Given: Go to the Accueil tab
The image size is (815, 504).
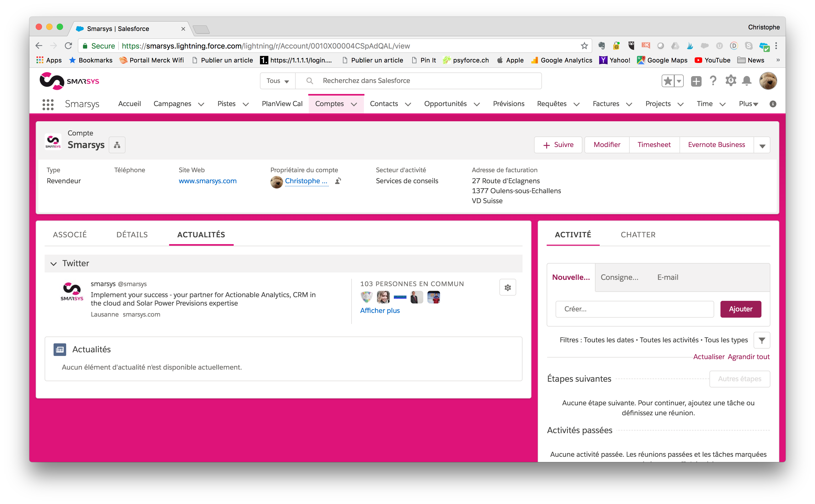Looking at the screenshot, I should pos(129,104).
